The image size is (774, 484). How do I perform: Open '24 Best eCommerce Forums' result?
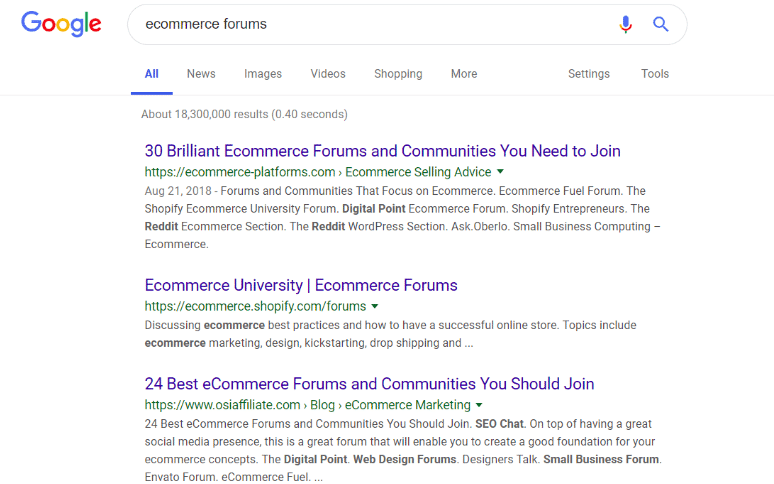click(369, 384)
